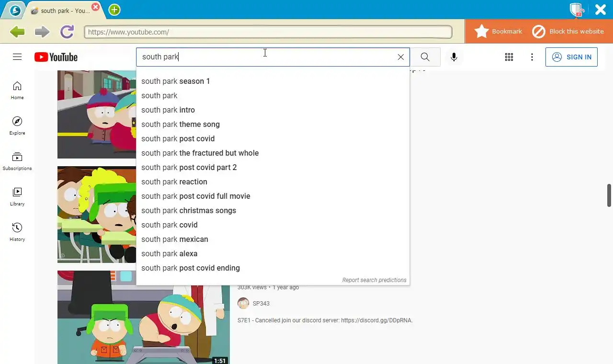Clear the search box with the X icon
Image resolution: width=613 pixels, height=364 pixels.
point(401,57)
